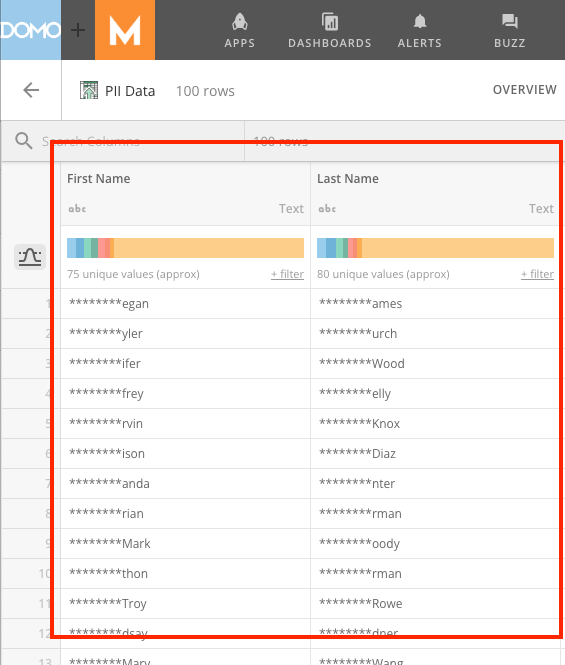Click the Text type label for First Name
Image resolution: width=565 pixels, height=665 pixels.
[x=291, y=209]
